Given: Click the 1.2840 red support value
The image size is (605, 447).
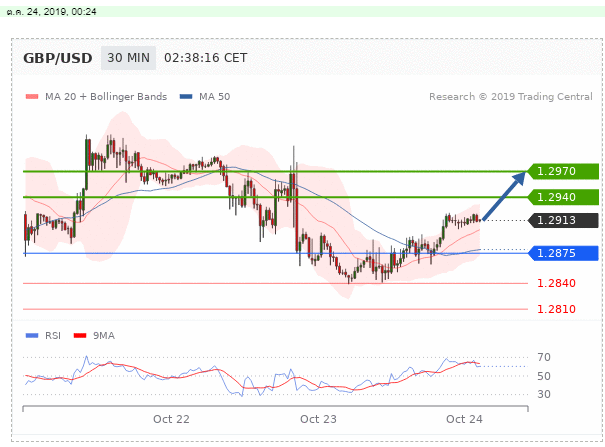Looking at the screenshot, I should click(556, 283).
